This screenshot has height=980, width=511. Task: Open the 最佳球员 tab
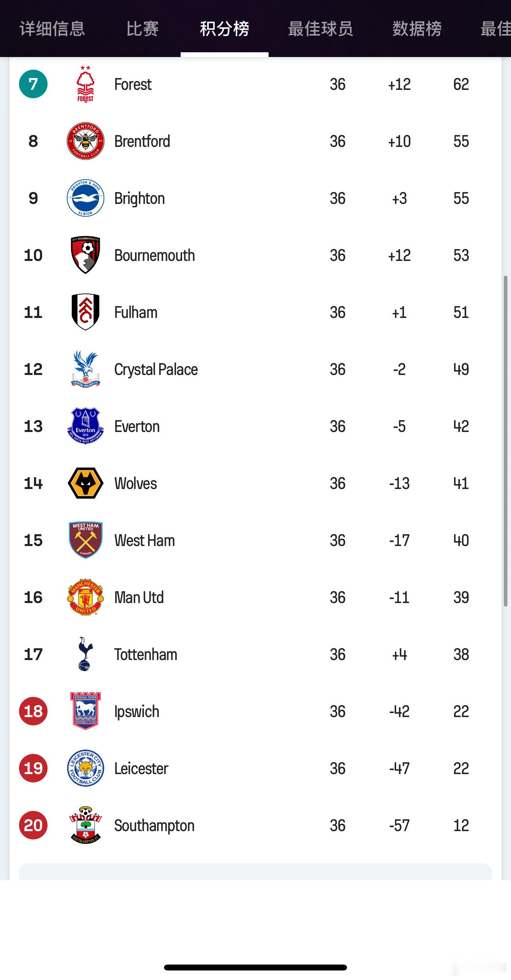[320, 29]
